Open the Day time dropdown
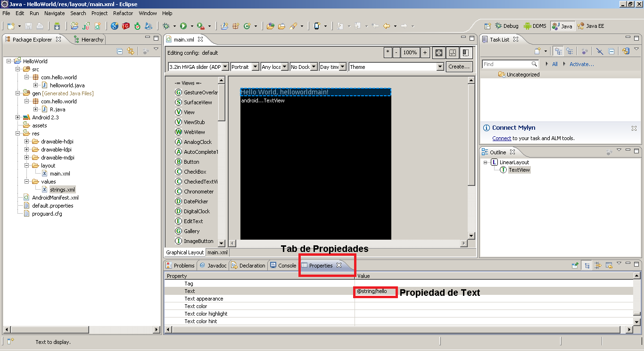 (333, 67)
